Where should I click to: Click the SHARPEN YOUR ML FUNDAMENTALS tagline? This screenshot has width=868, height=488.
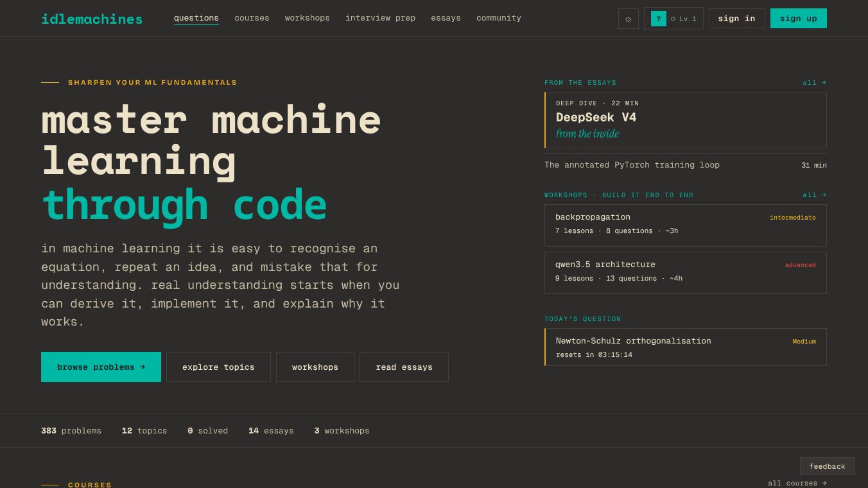point(153,82)
